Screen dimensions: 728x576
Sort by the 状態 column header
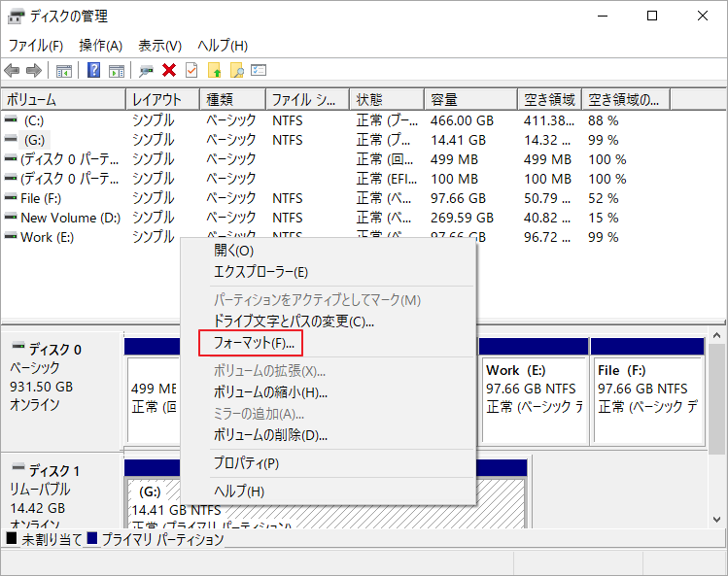pos(387,100)
